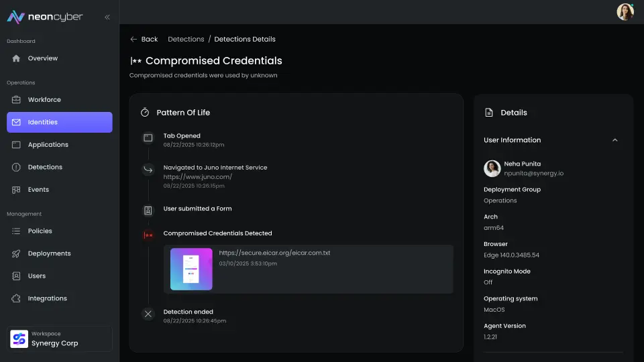Click the Overview home icon
This screenshot has height=362, width=644.
(x=16, y=58)
